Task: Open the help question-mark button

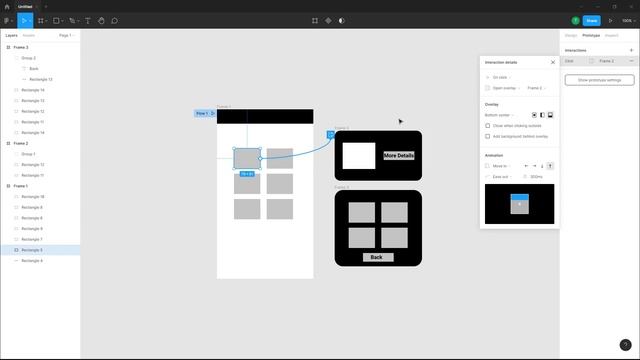Action: click(625, 345)
